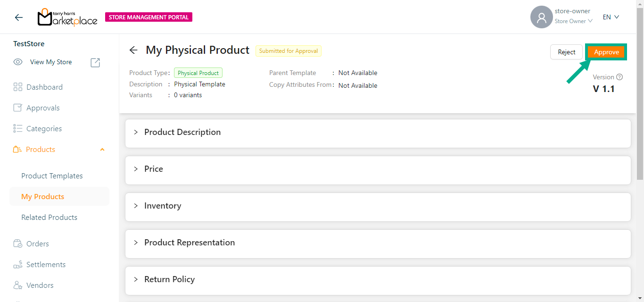Click the Version help question icon
This screenshot has width=644, height=302.
(x=619, y=77)
